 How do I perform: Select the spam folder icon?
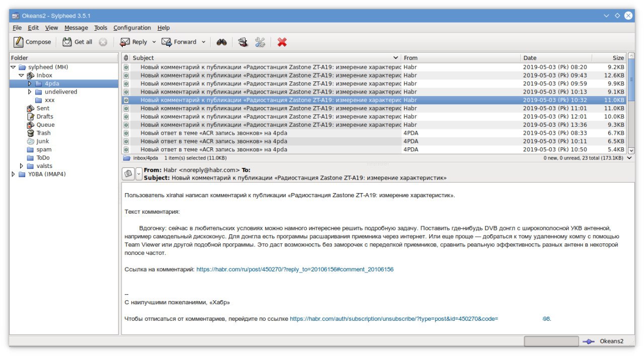(x=31, y=149)
